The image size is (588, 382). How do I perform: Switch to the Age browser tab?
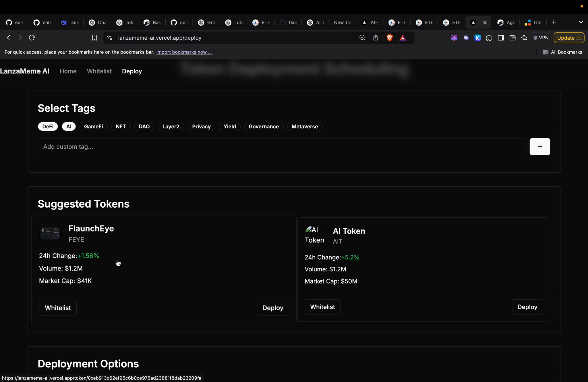tap(506, 22)
